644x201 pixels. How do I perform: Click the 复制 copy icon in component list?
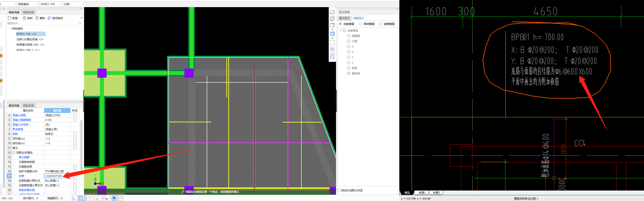[24, 18]
